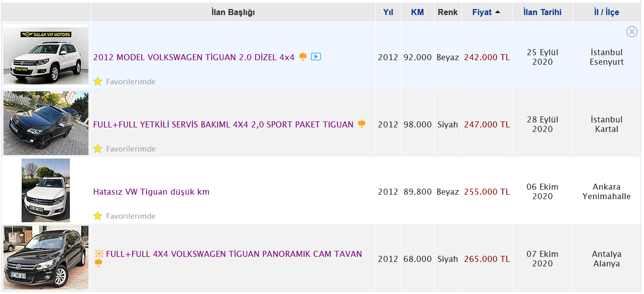The height and width of the screenshot is (294, 644).
Task: Click the 06 Ekim 2020 date
Action: [x=543, y=192]
